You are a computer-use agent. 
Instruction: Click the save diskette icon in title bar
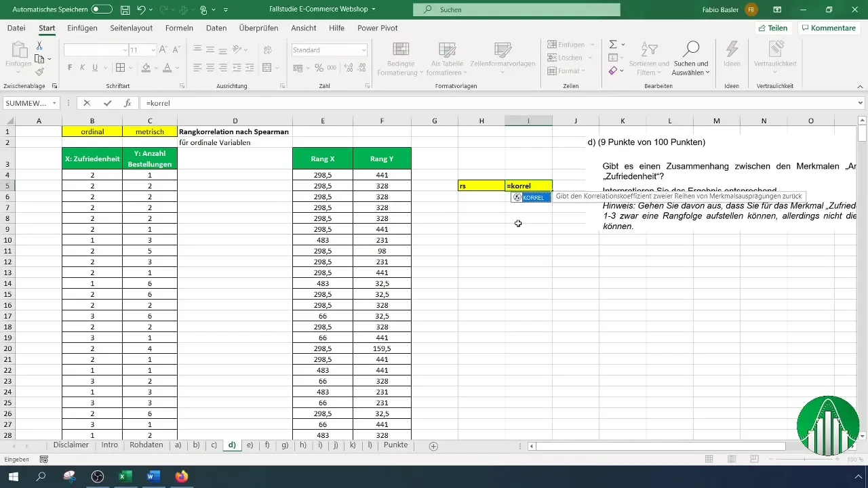click(125, 10)
